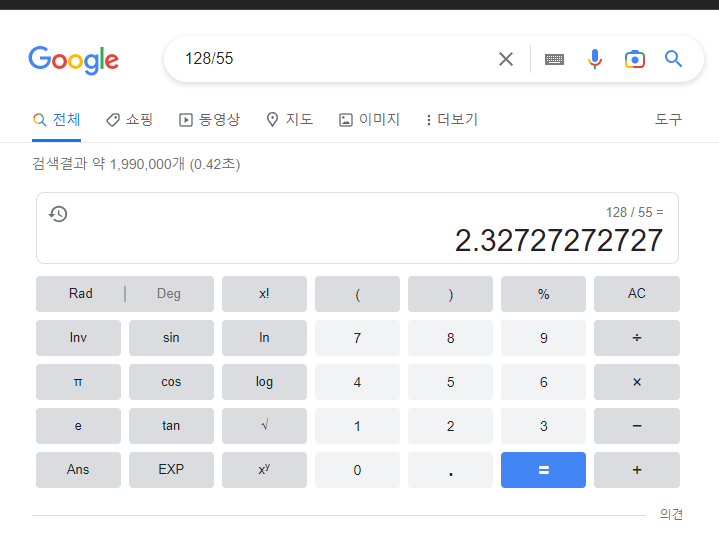719x538 pixels.
Task: Click the x to the y power key
Action: point(264,470)
